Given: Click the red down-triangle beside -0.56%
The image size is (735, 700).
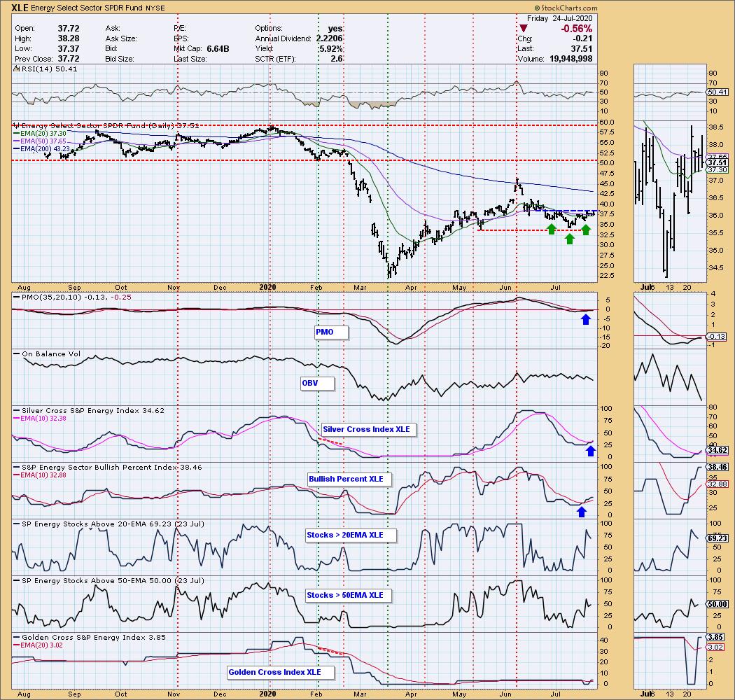Looking at the screenshot, I should pyautogui.click(x=522, y=28).
